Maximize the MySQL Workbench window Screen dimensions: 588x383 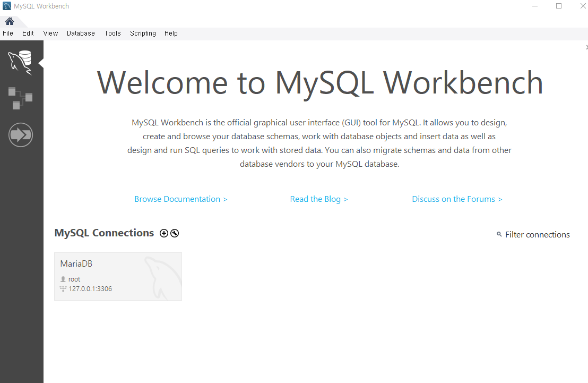click(559, 6)
